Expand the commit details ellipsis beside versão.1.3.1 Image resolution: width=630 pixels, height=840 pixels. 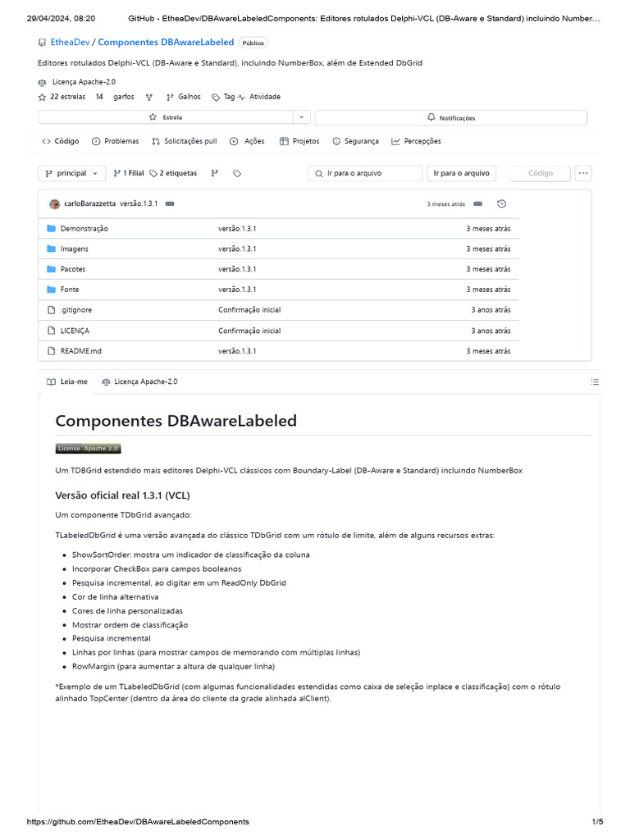point(170,204)
